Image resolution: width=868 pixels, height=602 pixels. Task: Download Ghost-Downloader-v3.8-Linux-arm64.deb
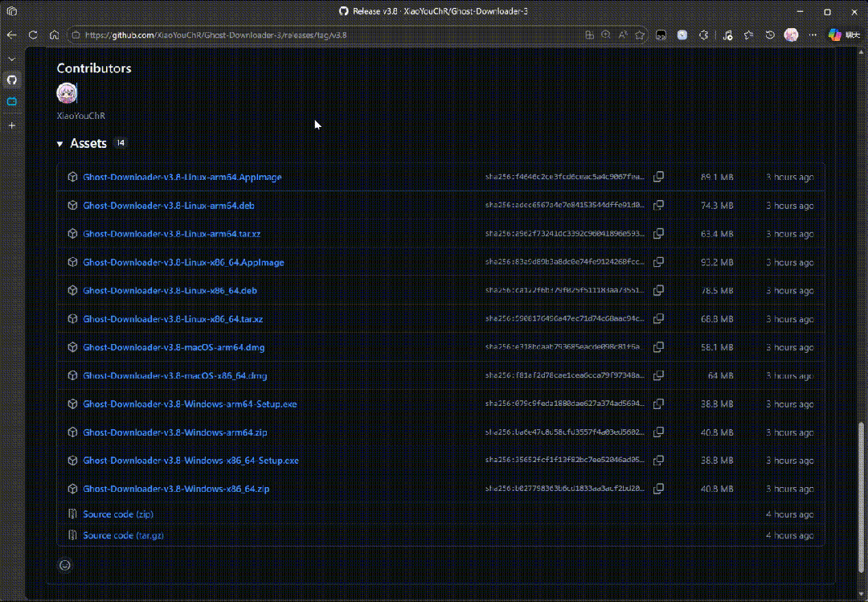click(x=169, y=206)
